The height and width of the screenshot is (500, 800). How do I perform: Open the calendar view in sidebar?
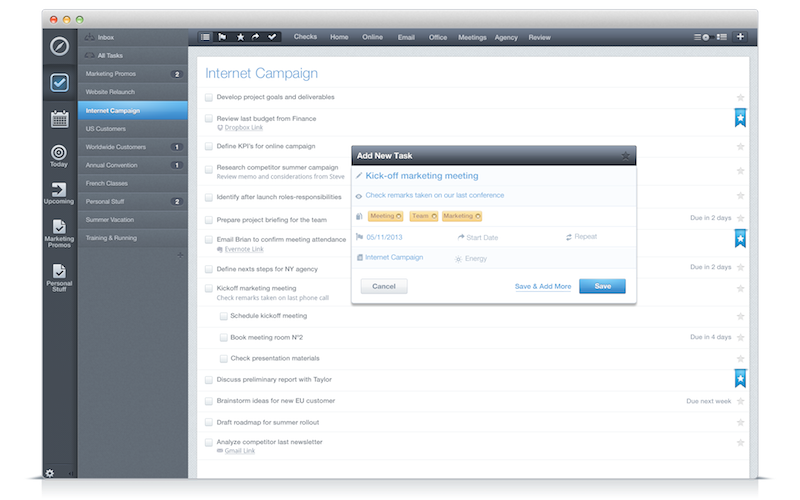(59, 119)
